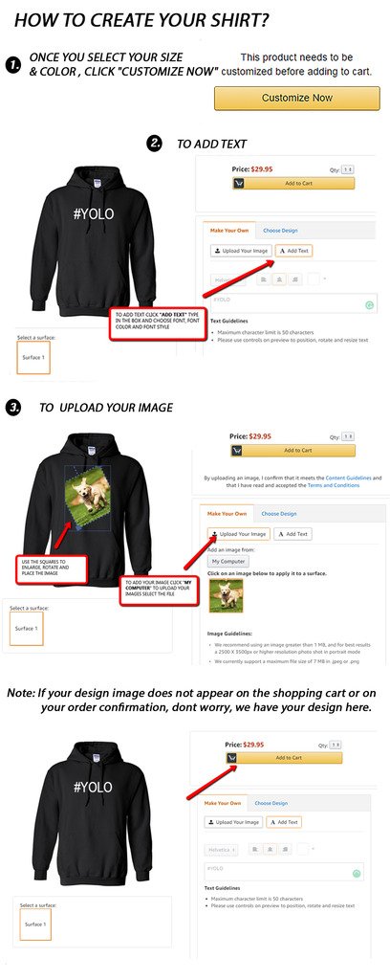Open the Qty dropdown in step 3

click(x=349, y=436)
